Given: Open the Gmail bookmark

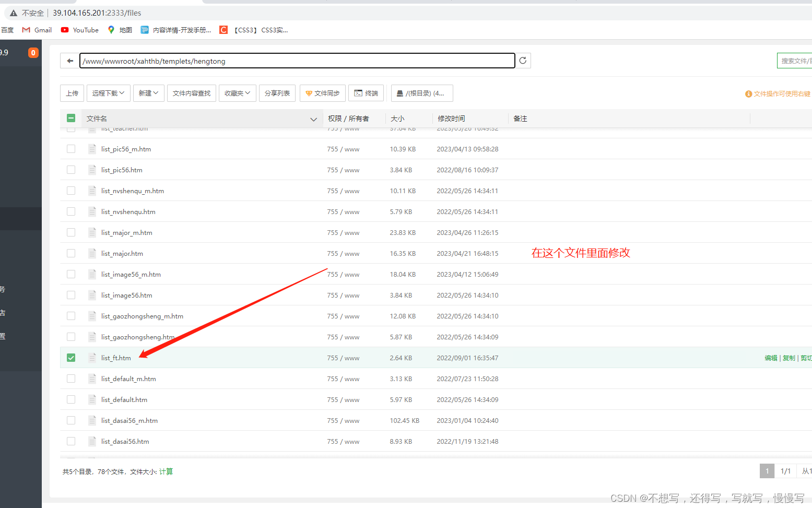Looking at the screenshot, I should 37,30.
